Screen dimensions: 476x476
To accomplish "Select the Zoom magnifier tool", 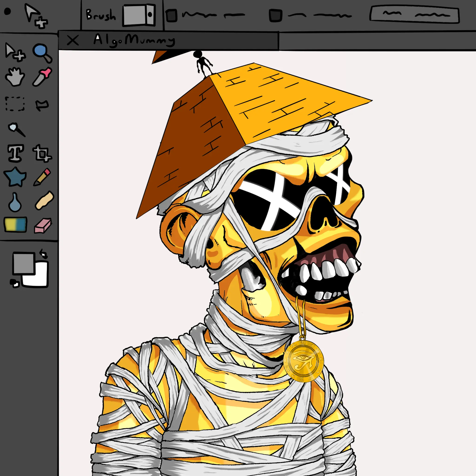I will (x=42, y=53).
